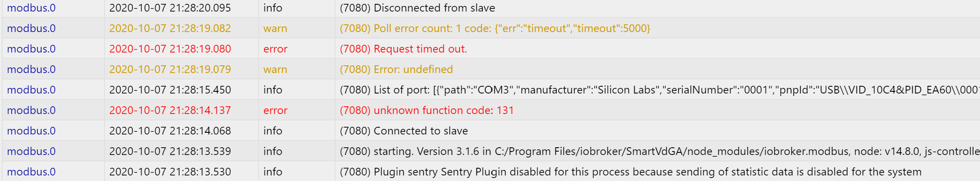This screenshot has width=980, height=181.
Task: Click the red timestamp 21:28:19.080
Action: (170, 49)
